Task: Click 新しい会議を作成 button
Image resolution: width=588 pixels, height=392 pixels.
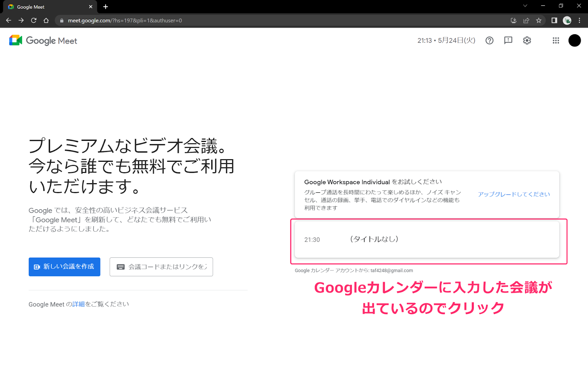Action: click(64, 267)
